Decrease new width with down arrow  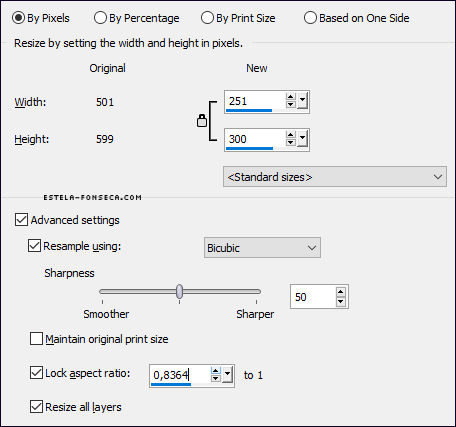coord(291,104)
